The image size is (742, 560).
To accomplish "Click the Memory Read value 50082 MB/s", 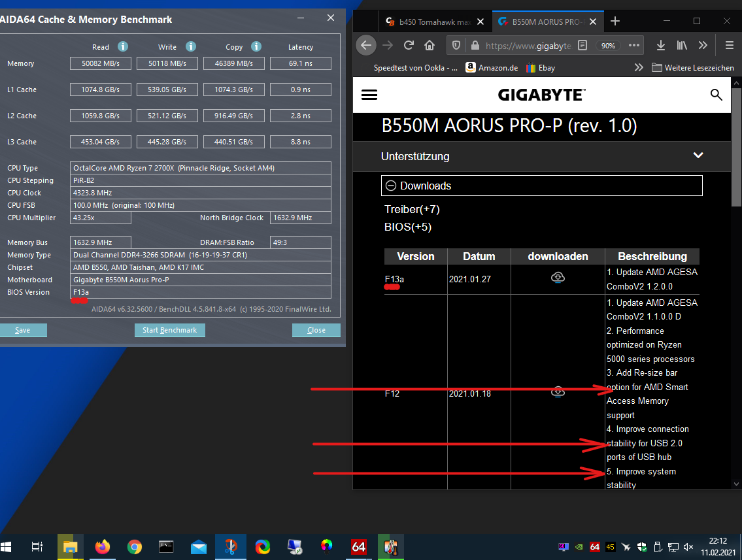I will [100, 63].
